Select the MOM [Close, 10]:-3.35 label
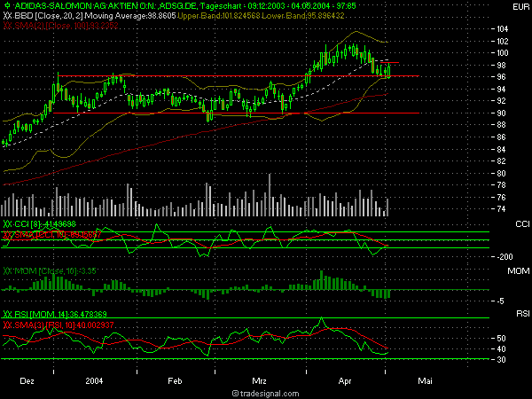 [55, 271]
